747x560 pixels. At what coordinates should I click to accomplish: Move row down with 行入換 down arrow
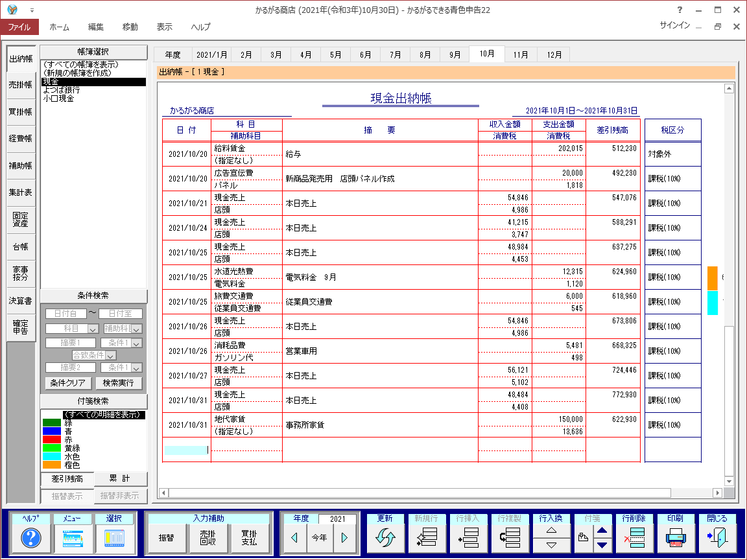pyautogui.click(x=551, y=545)
